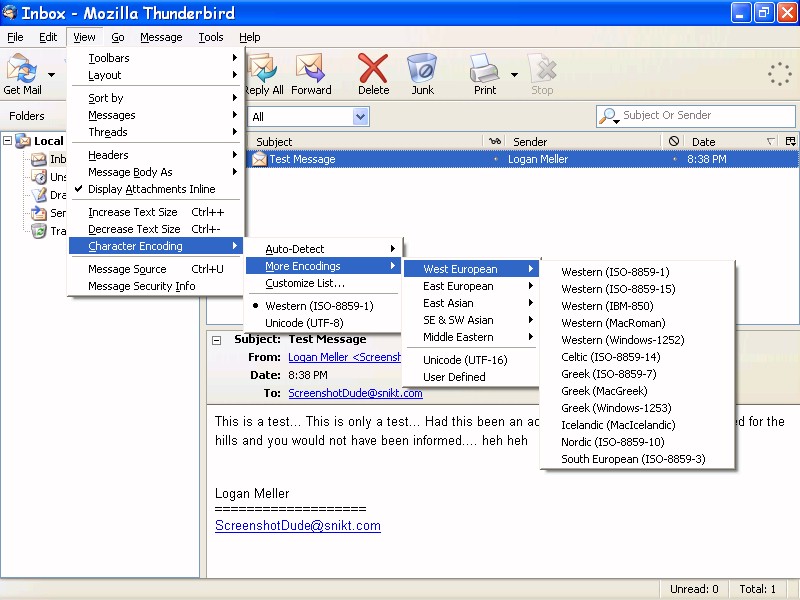Choose Customize List… in encoding menu

[x=322, y=283]
